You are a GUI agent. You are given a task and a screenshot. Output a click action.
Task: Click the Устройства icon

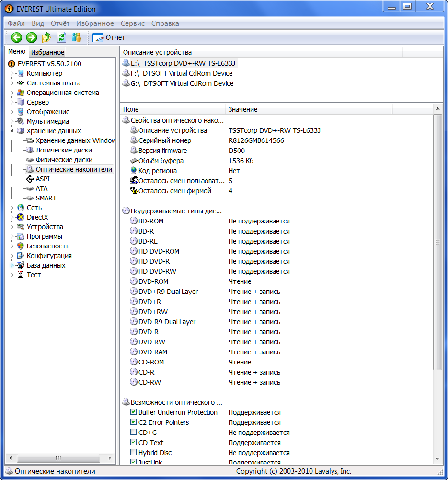(21, 227)
